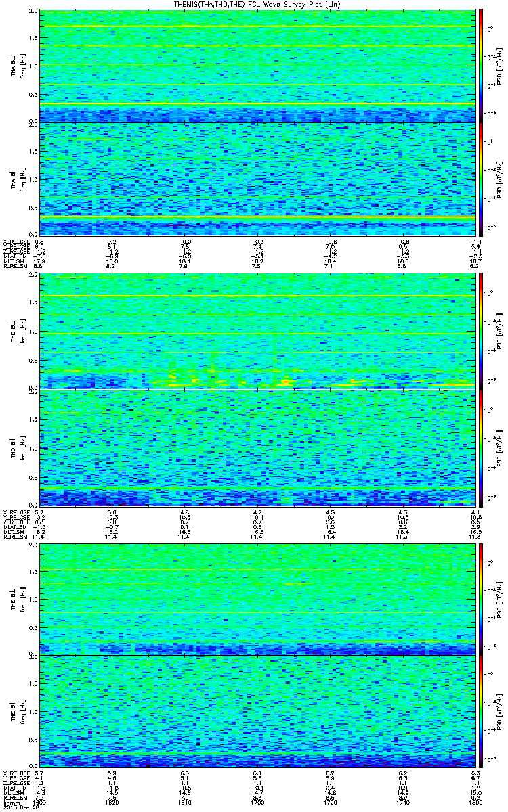Click the PSD [nT²/Hz] label of THA B⊥ color bar
This screenshot has width=508, height=812.
click(x=501, y=66)
